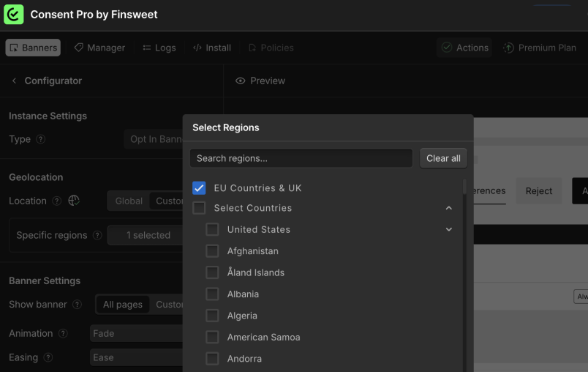The height and width of the screenshot is (372, 588).
Task: Open the help icon beside Animation
Action: pyautogui.click(x=63, y=333)
